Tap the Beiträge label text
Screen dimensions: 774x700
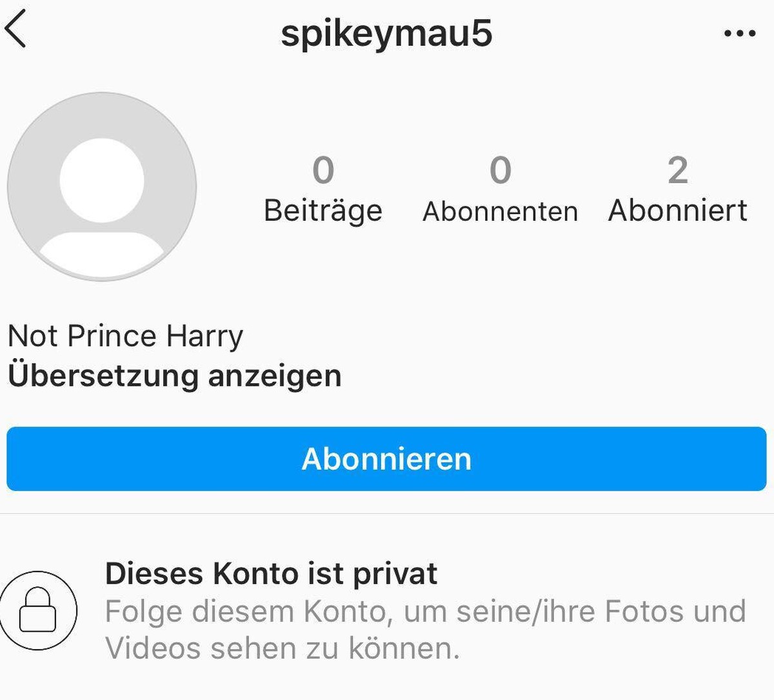323,212
